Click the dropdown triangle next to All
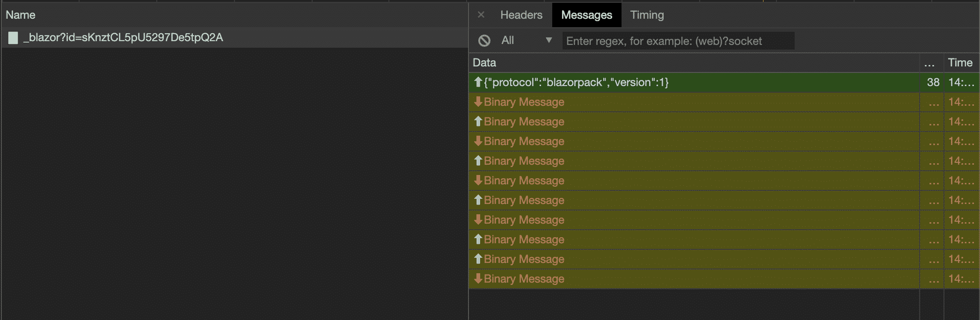Viewport: 980px width, 320px height. (x=549, y=41)
